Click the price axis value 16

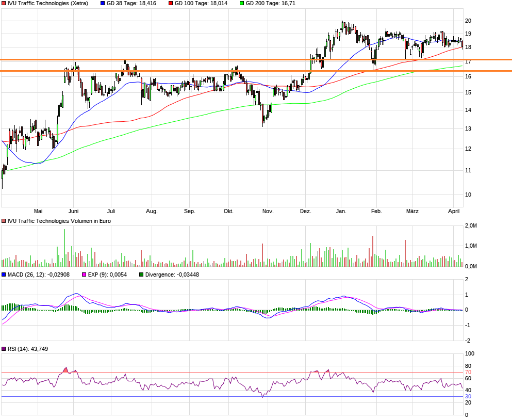click(x=468, y=76)
